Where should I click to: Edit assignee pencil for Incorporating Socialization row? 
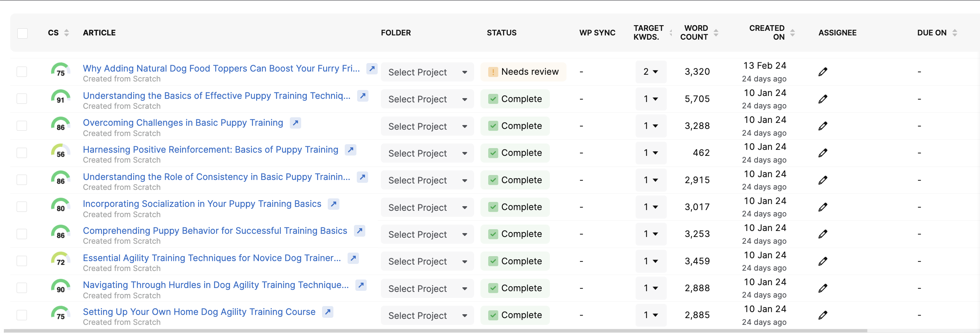[822, 207]
